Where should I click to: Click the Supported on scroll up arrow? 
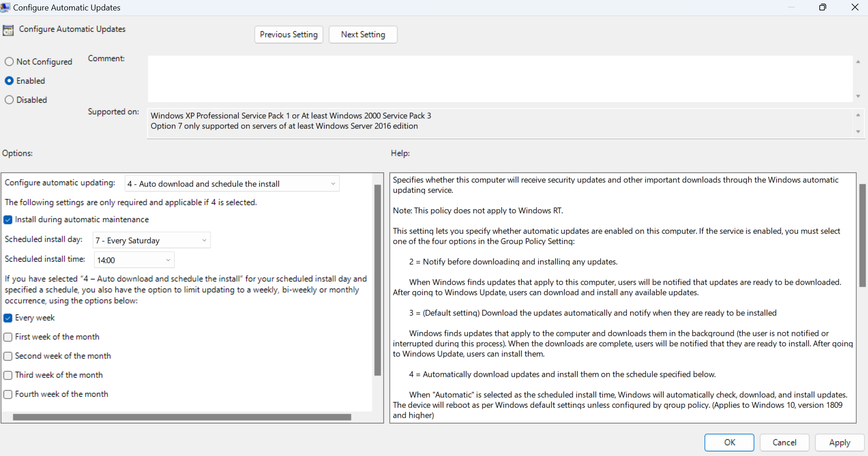858,115
